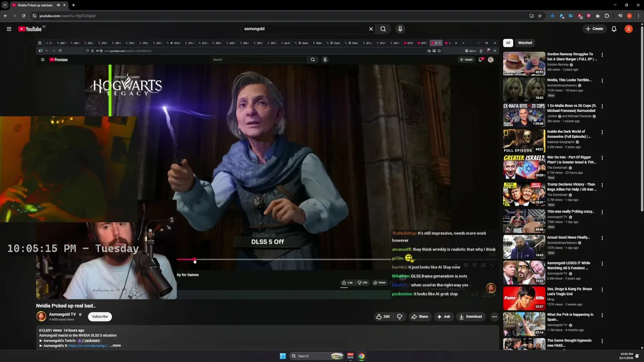
Task: Click the embedded video red progress handle
Action: tap(195, 260)
